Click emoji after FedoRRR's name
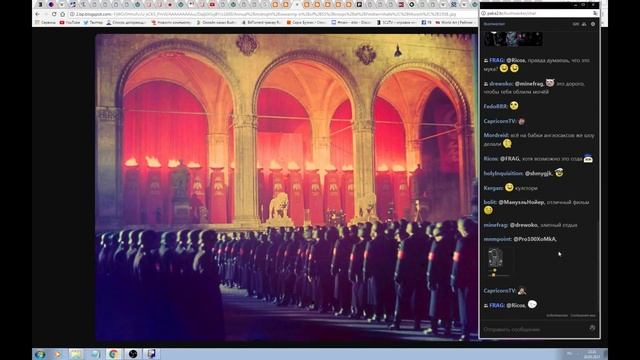Image resolution: width=640 pixels, height=360 pixels. pyautogui.click(x=514, y=106)
